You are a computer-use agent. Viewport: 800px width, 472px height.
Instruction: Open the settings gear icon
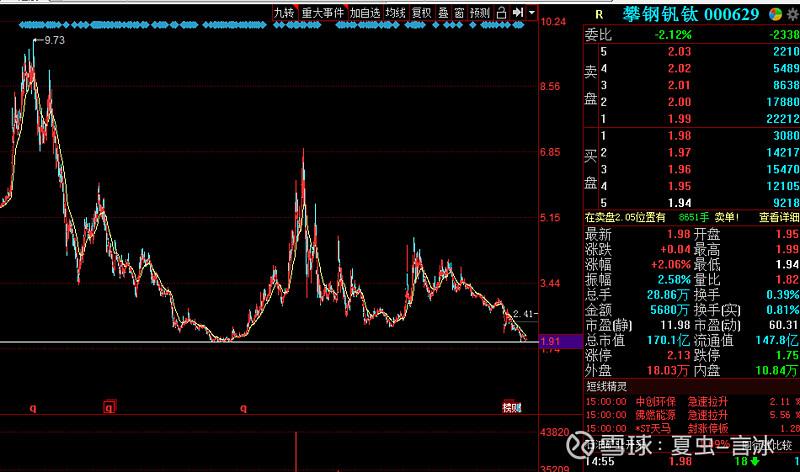coord(792,14)
